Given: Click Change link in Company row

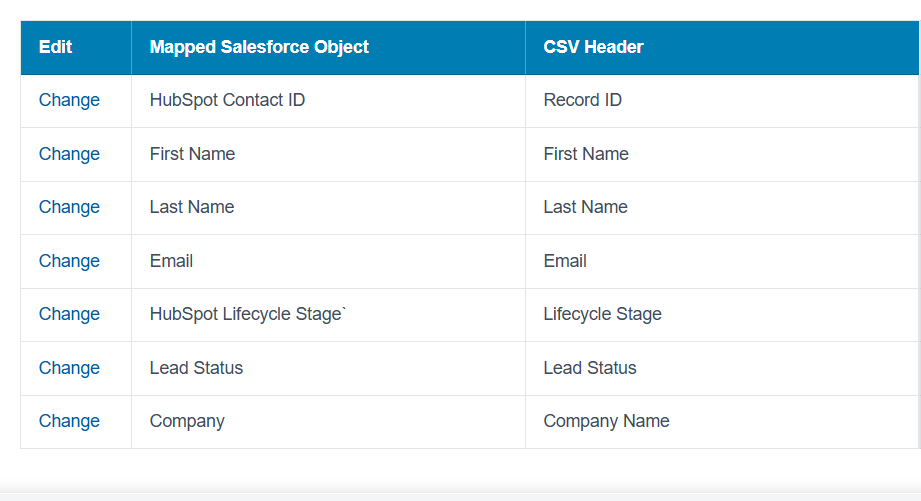Looking at the screenshot, I should [69, 421].
